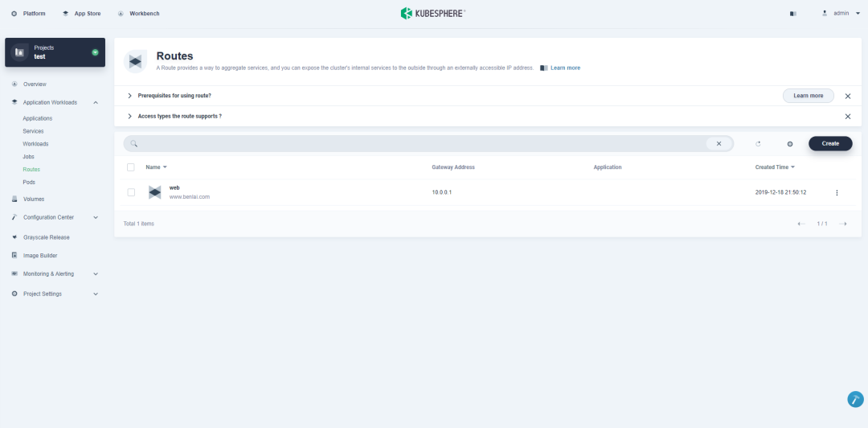Click the Application column header
Image resolution: width=868 pixels, height=428 pixels.
point(608,167)
